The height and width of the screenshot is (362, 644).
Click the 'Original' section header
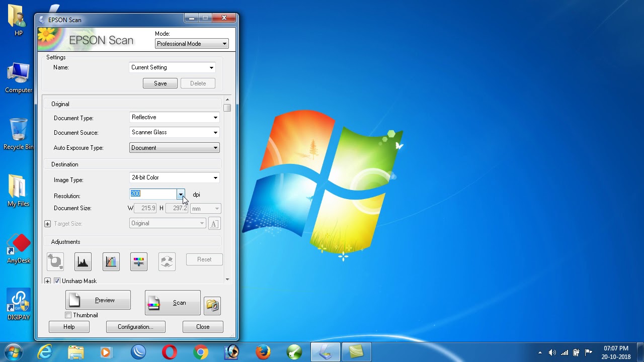click(x=132, y=104)
